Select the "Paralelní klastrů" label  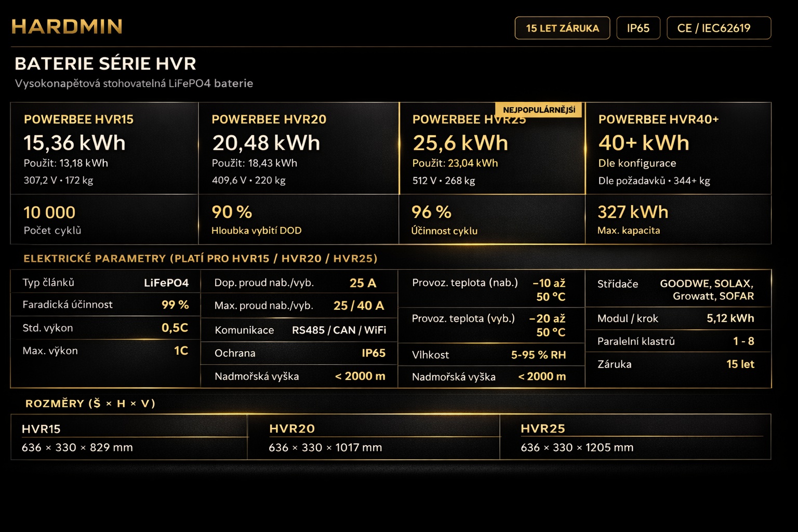(636, 341)
